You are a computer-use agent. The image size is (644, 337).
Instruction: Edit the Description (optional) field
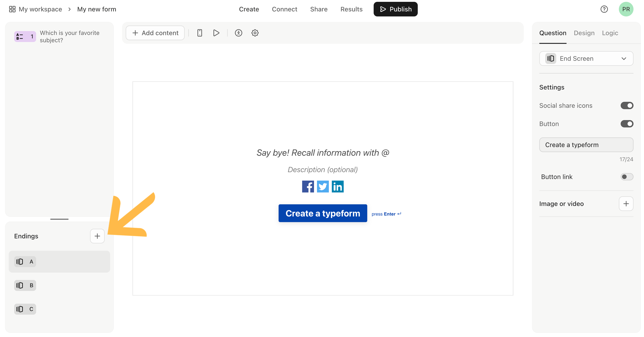[x=322, y=170]
